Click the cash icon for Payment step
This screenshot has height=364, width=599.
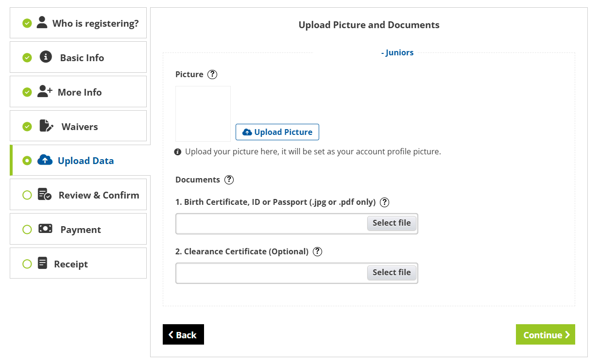coord(45,229)
